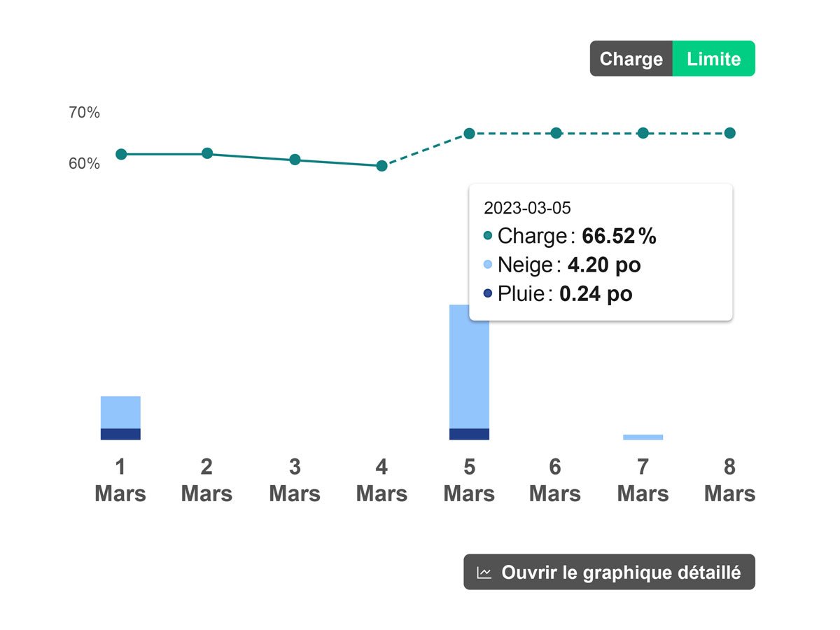Image resolution: width=840 pixels, height=630 pixels.
Task: Click the March 1 charge data point
Action: click(121, 154)
